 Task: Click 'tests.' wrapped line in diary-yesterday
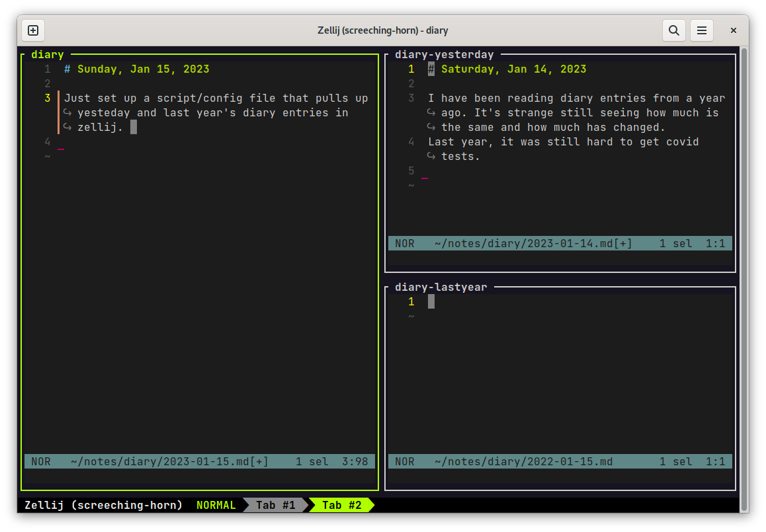coord(460,157)
